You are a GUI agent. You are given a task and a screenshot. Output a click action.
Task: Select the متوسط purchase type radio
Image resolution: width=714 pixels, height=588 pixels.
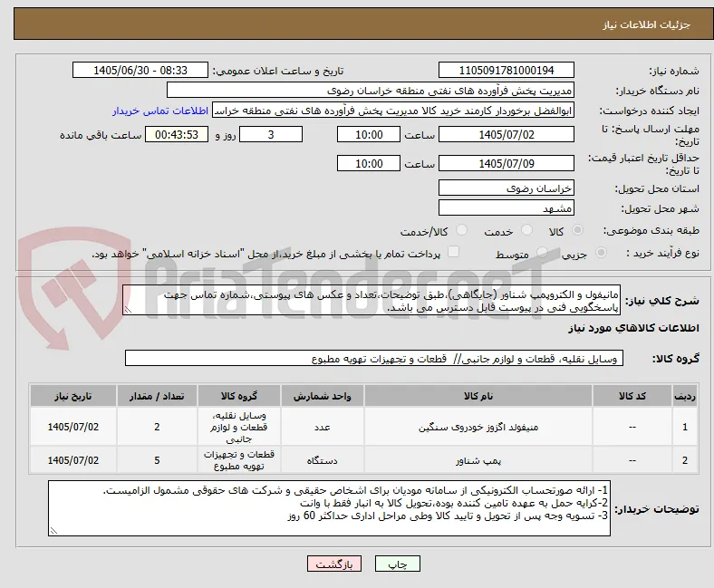pyautogui.click(x=542, y=253)
